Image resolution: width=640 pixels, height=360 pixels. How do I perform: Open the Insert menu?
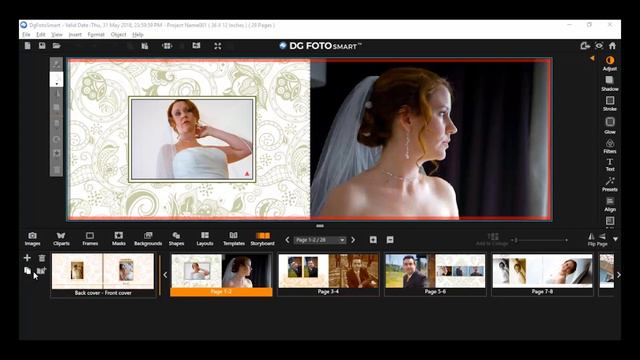coord(75,35)
